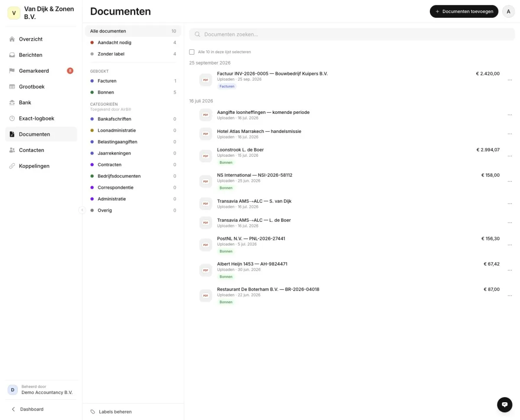The image size is (520, 420).
Task: Select the Alle documenten filter
Action: tap(133, 31)
